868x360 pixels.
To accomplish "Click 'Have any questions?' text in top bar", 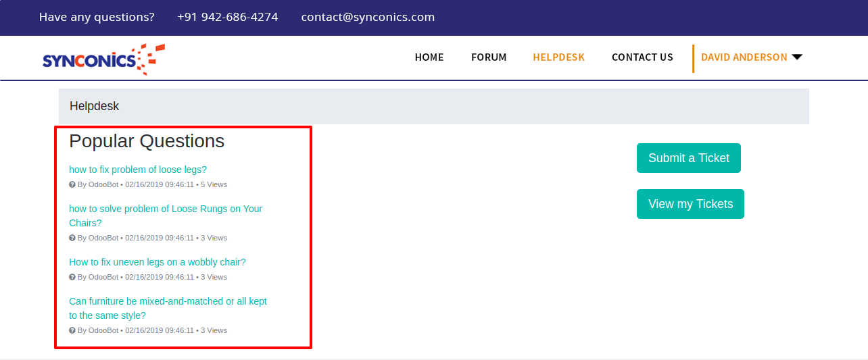I will click(x=97, y=17).
